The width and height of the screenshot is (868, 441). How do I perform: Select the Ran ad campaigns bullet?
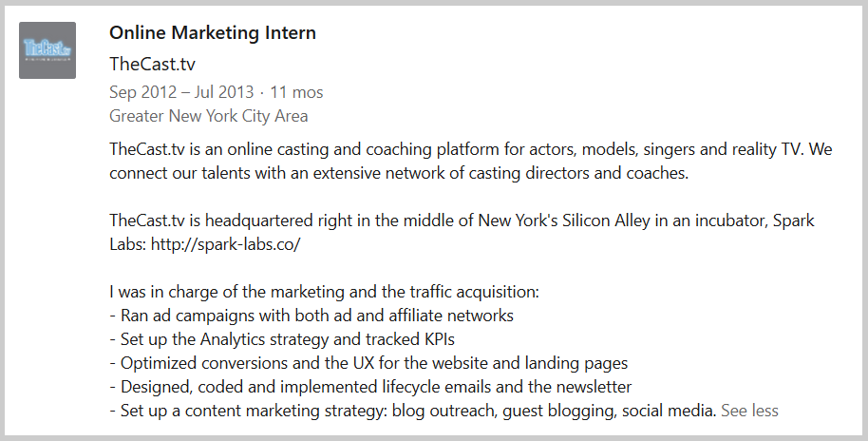pyautogui.click(x=311, y=316)
